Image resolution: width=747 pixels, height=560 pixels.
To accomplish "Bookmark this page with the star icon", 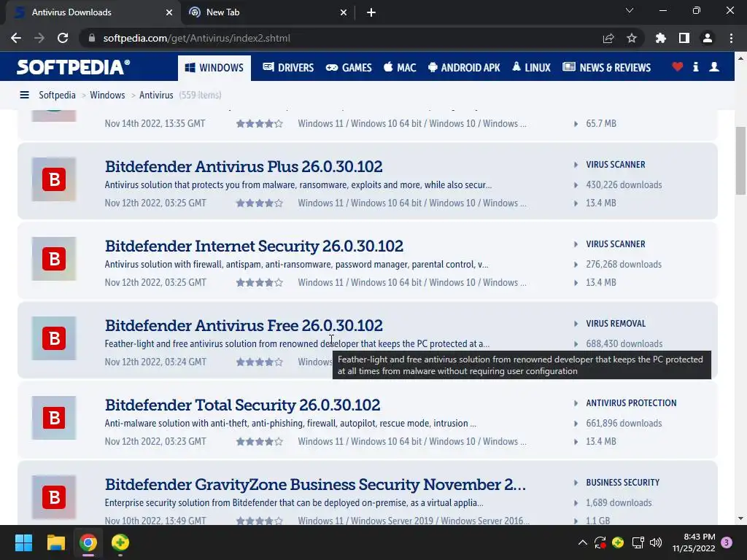I will (x=632, y=38).
